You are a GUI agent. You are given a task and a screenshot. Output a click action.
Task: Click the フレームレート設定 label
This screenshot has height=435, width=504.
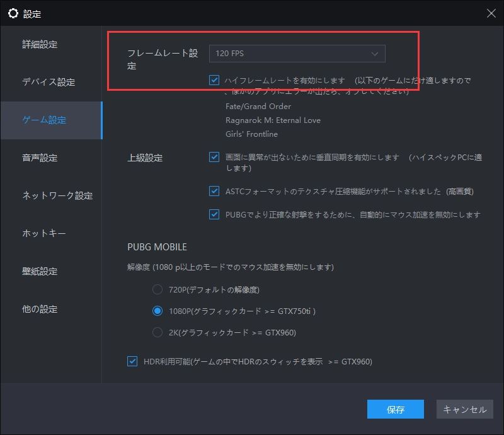pos(163,59)
